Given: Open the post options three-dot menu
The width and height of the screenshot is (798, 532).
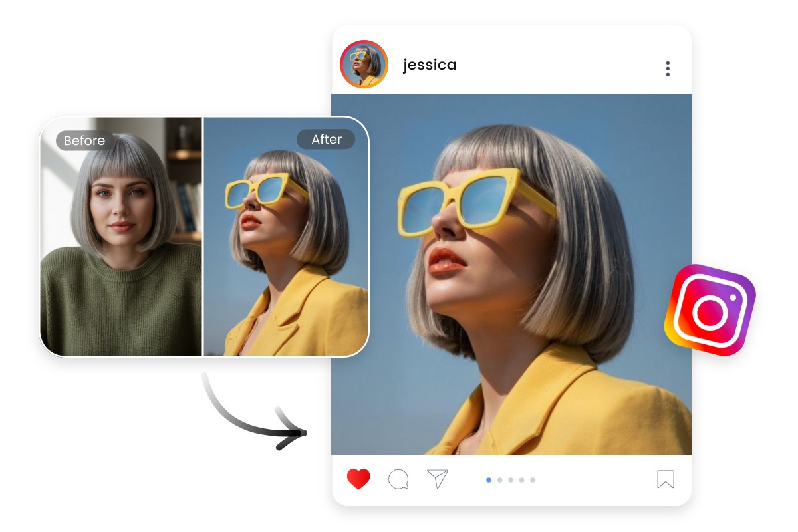Looking at the screenshot, I should (x=668, y=68).
